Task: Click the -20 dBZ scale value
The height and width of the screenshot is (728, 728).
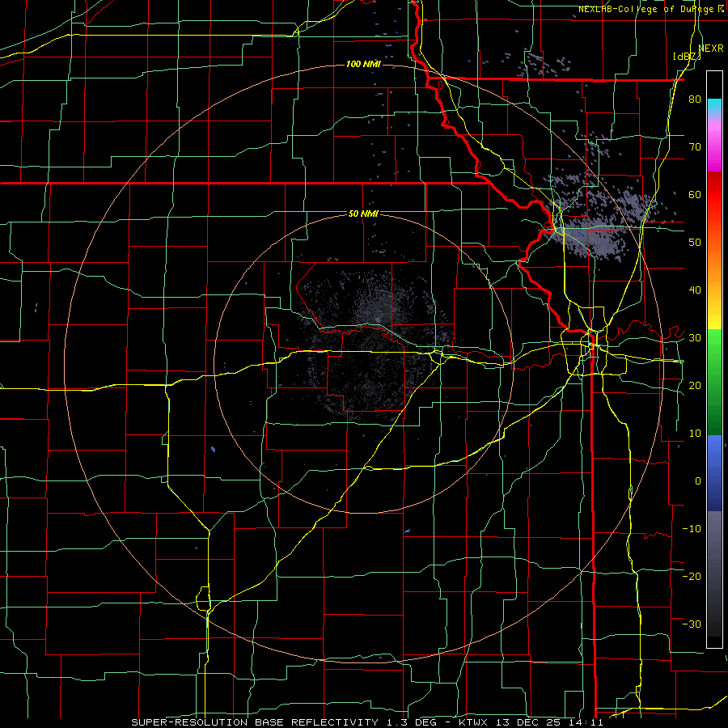Action: 692,577
